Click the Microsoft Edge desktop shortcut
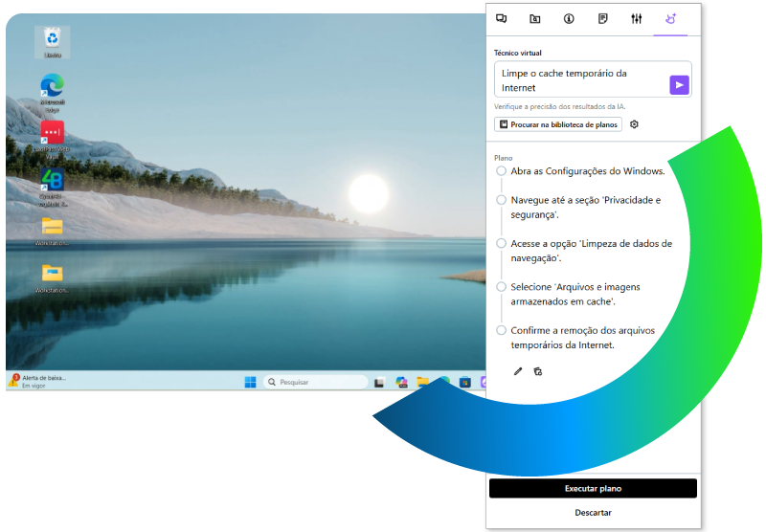Image resolution: width=766 pixels, height=532 pixels. tap(52, 91)
